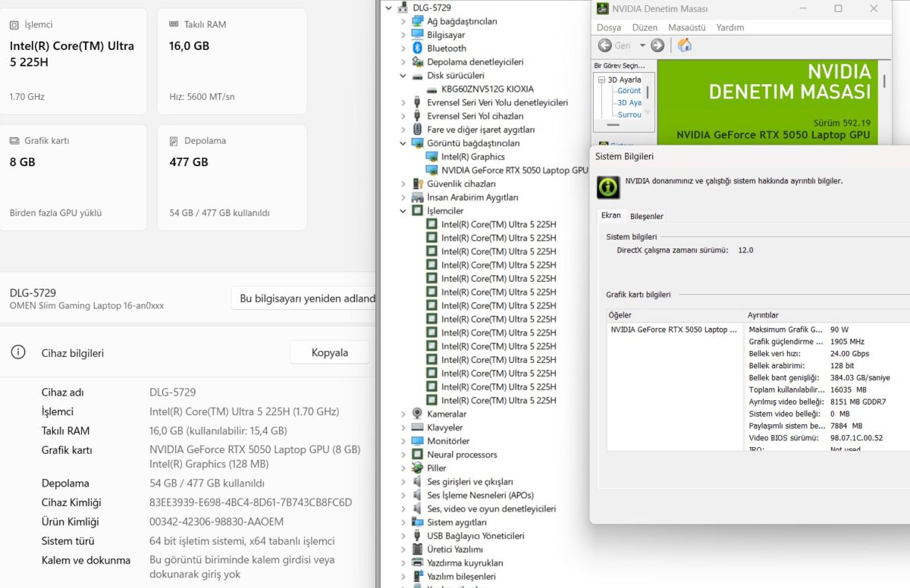Click the Depolama card in Settings
Screen dimensions: 910x588
pyautogui.click(x=232, y=177)
